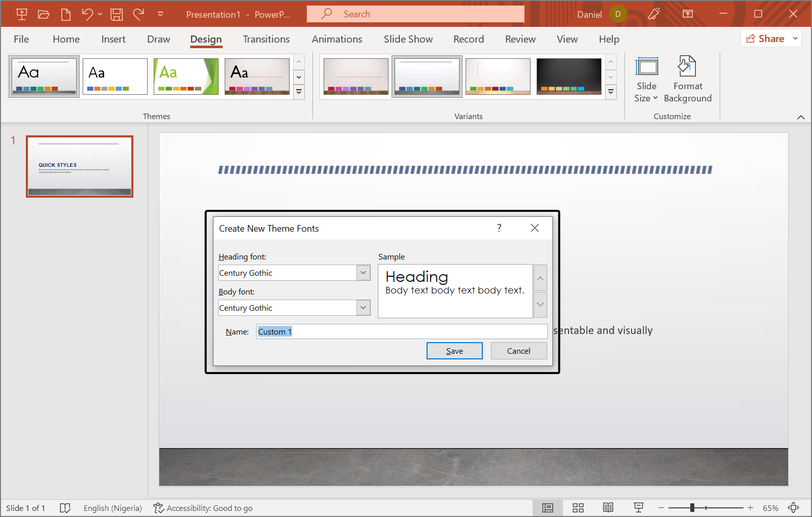This screenshot has height=517, width=812.
Task: Expand the Themes gallery
Action: pos(299,92)
